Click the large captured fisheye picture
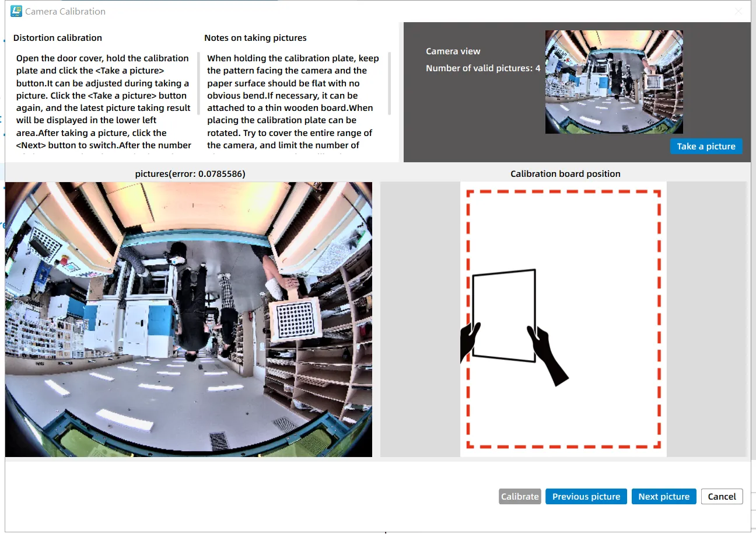 (188, 319)
